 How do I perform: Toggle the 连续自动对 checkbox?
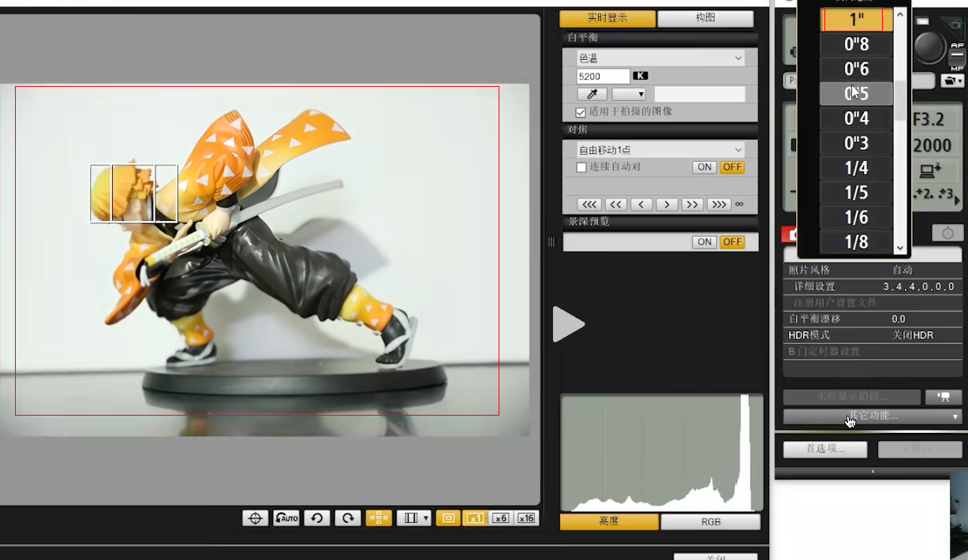point(581,167)
